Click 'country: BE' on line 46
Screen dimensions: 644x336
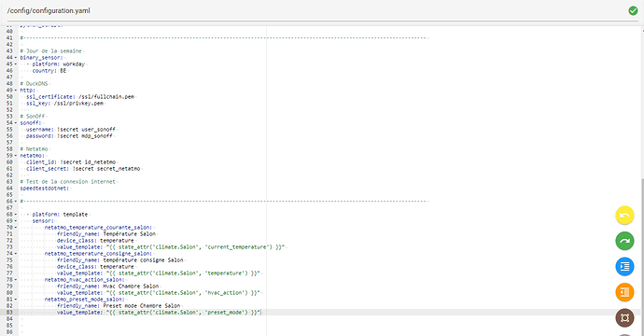(49, 71)
